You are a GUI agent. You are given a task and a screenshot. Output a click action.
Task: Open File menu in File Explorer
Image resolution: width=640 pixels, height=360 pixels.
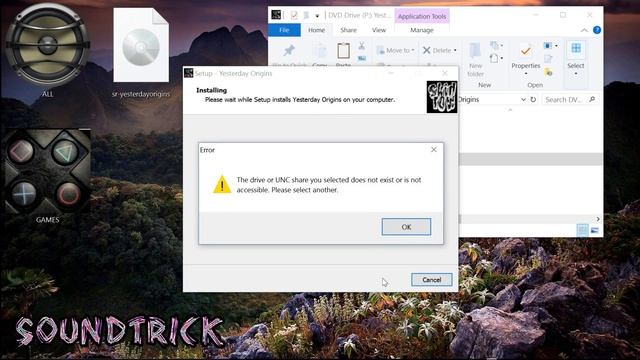click(284, 30)
